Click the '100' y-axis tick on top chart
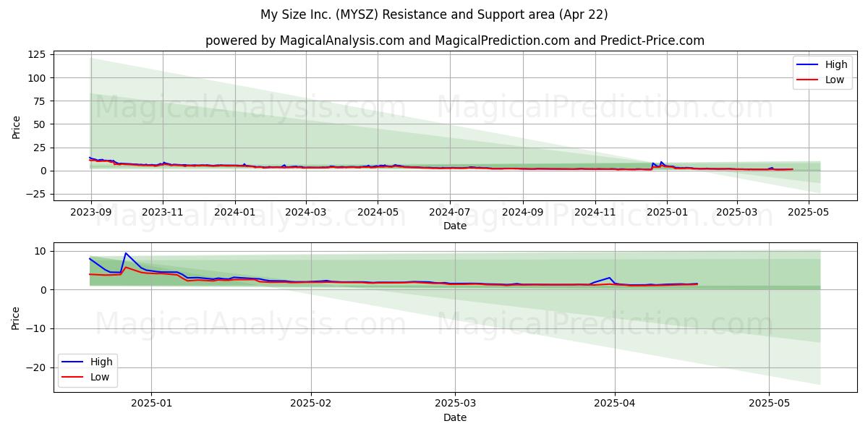 point(38,77)
